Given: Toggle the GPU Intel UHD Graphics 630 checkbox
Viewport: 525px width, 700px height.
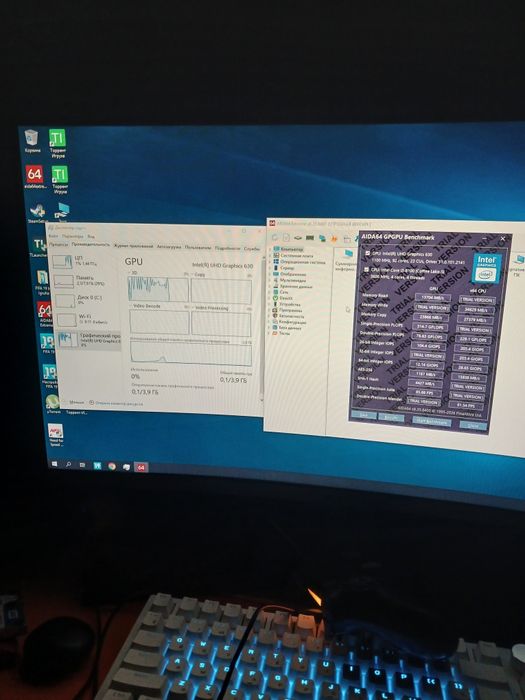Looking at the screenshot, I should (x=367, y=253).
